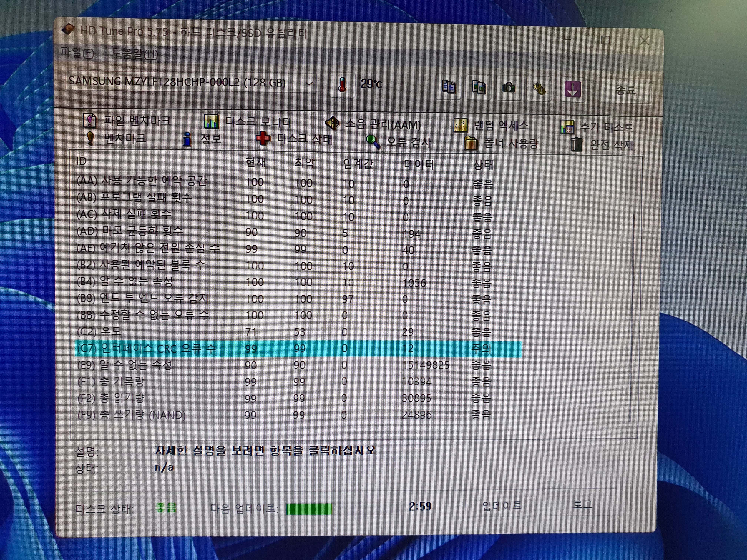Click the HD Tune Pro title bar icon
This screenshot has width=747, height=560.
(x=68, y=29)
